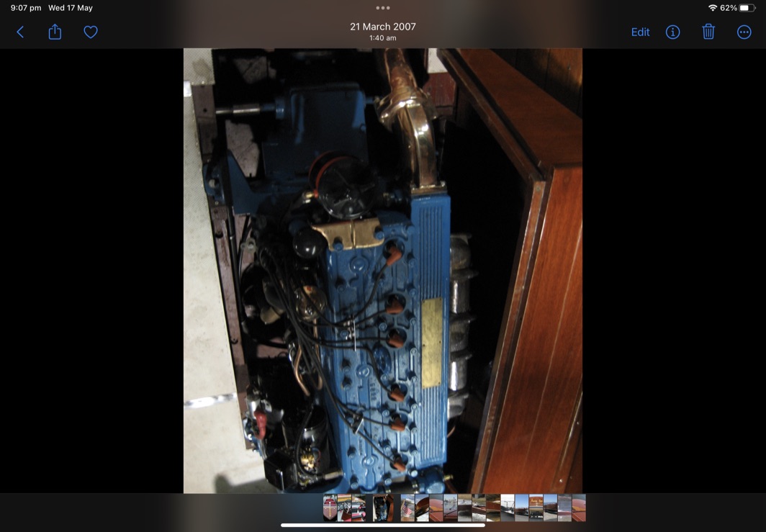
Task: Select the steering wheel dashboard thumbnail
Action: [344, 508]
